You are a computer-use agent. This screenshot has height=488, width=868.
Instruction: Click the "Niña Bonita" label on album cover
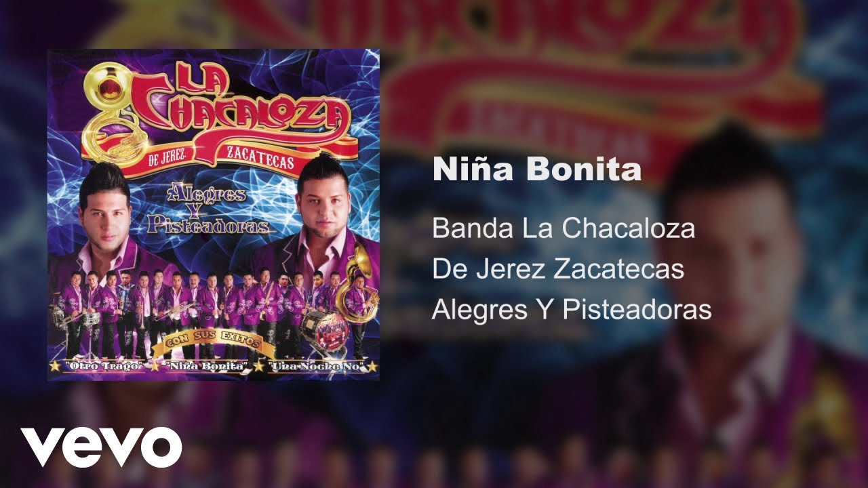(x=208, y=367)
